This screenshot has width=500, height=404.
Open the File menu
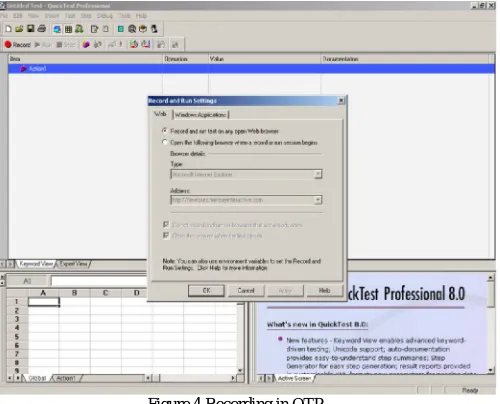(x=4, y=16)
